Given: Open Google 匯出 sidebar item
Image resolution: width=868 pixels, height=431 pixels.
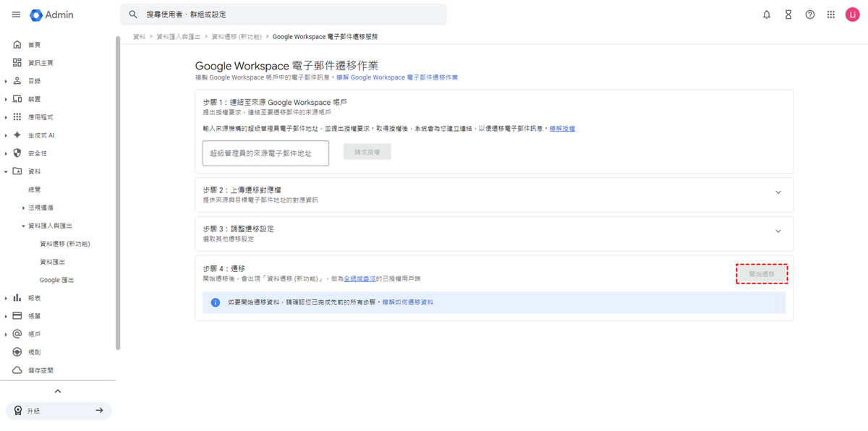Looking at the screenshot, I should point(56,280).
